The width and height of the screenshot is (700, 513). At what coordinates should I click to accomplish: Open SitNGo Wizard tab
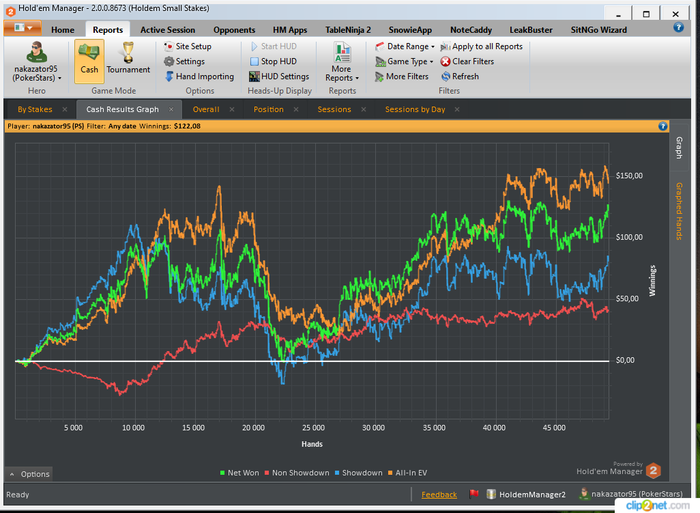click(599, 30)
